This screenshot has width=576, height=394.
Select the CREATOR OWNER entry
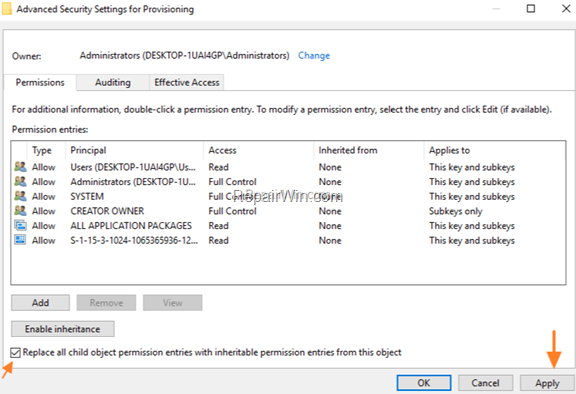click(x=288, y=211)
